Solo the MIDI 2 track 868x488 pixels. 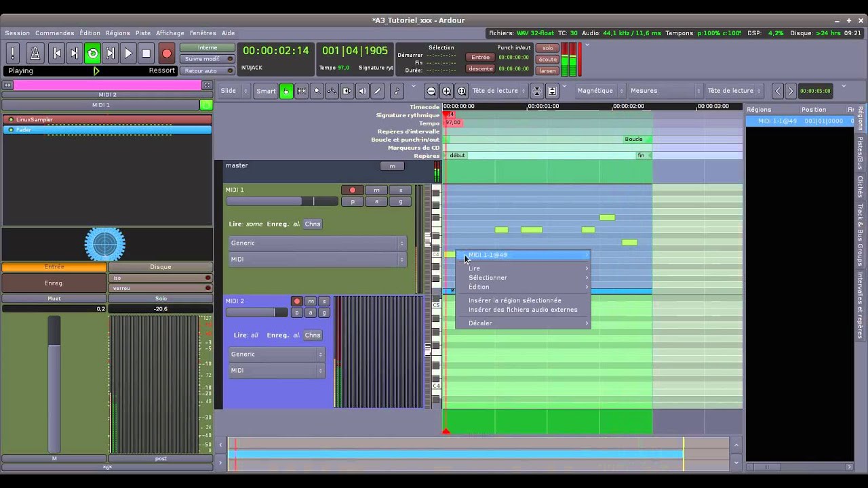324,301
